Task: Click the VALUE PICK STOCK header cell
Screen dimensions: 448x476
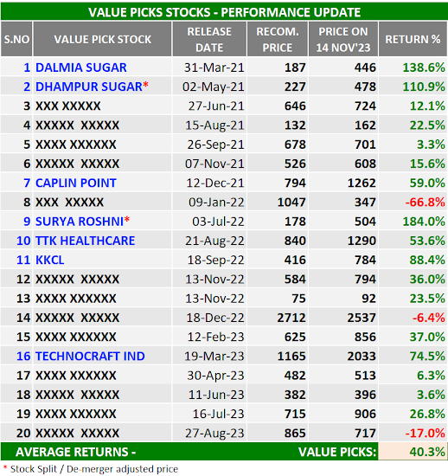Action: (102, 39)
